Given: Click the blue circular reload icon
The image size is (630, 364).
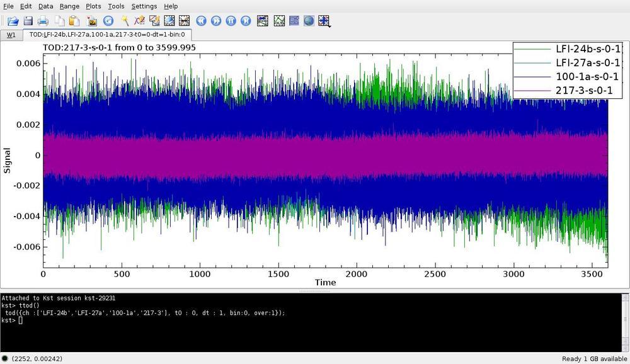Looking at the screenshot, I should (x=108, y=21).
